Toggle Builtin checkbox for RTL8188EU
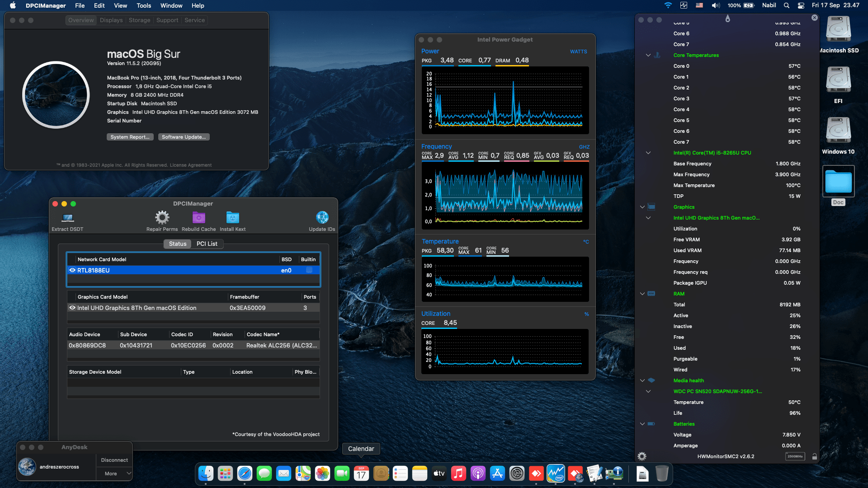 point(309,270)
